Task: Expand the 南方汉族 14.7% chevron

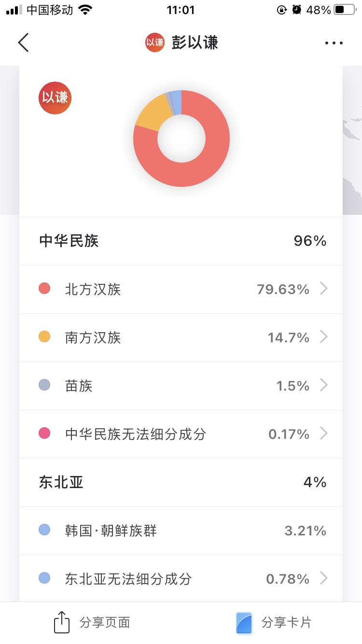Action: coord(324,337)
